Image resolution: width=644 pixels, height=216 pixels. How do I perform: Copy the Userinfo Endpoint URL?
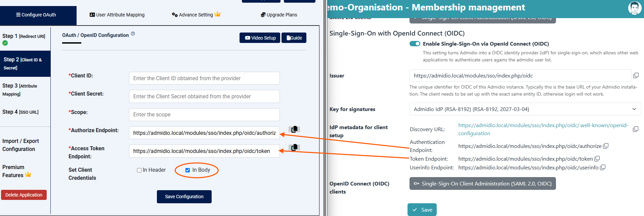click(x=603, y=167)
